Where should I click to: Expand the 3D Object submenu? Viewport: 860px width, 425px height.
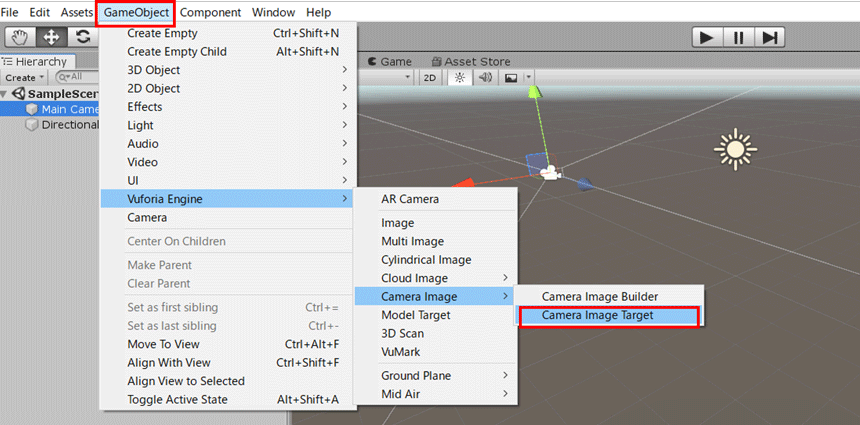pos(229,70)
